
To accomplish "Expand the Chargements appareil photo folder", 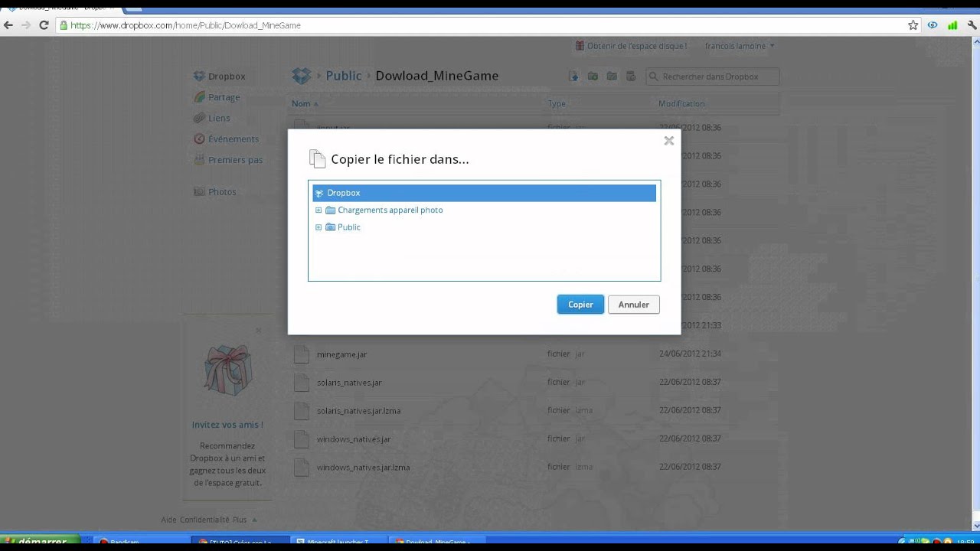I will (318, 210).
